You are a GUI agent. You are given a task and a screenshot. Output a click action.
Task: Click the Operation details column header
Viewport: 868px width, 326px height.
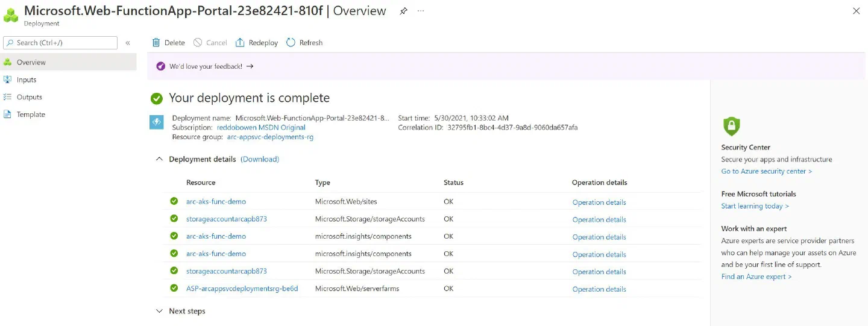pyautogui.click(x=600, y=183)
